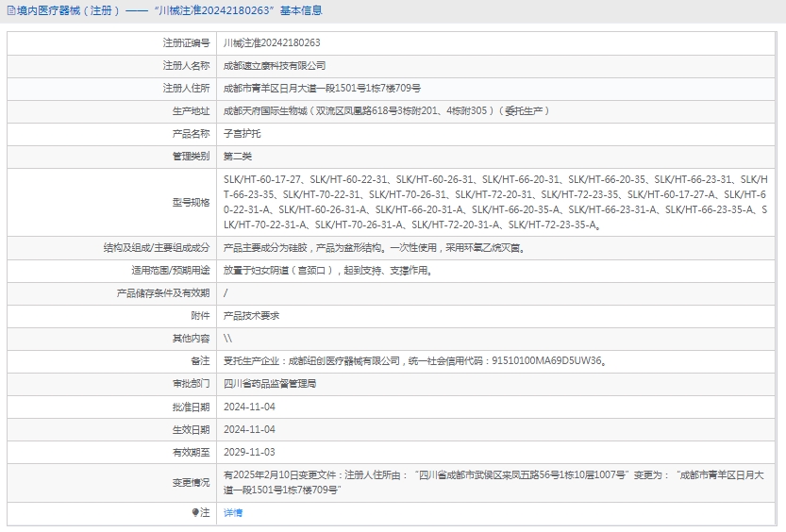786x532 pixels.
Task: Click the 批准日期 value 2024-11-04
Action: (249, 407)
